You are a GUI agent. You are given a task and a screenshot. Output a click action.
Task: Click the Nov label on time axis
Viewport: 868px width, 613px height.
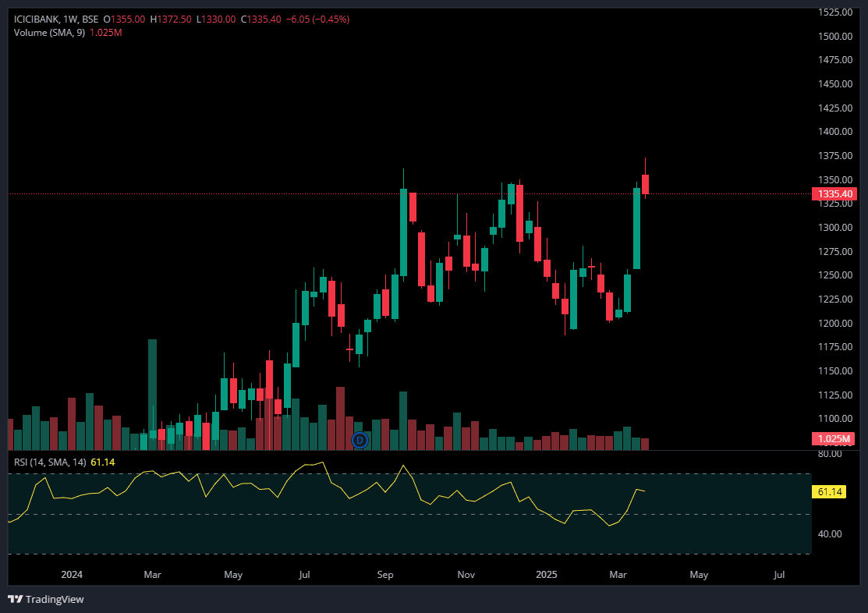pos(466,575)
